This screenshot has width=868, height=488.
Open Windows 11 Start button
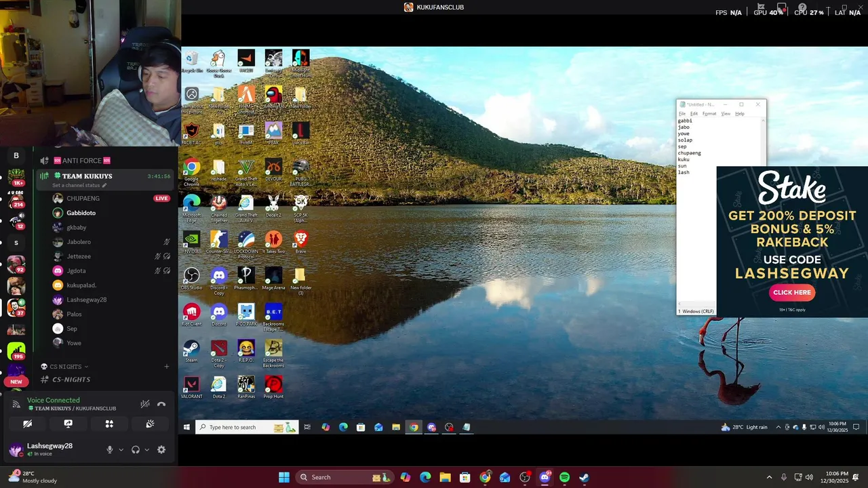[x=284, y=477]
